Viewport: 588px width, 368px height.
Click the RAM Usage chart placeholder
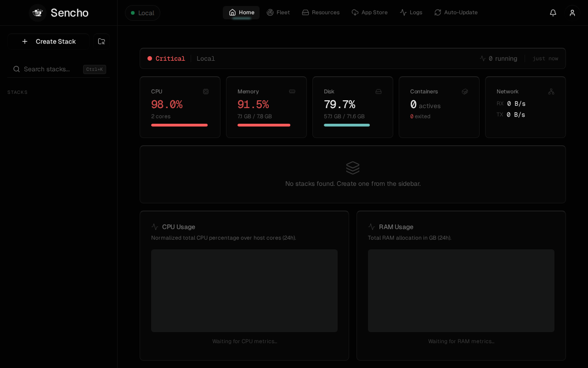pyautogui.click(x=461, y=291)
